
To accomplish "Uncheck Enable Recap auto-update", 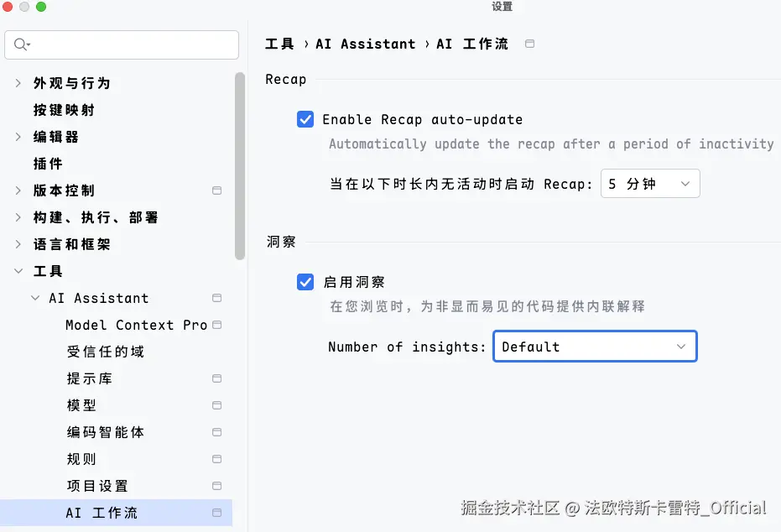I will tap(305, 119).
